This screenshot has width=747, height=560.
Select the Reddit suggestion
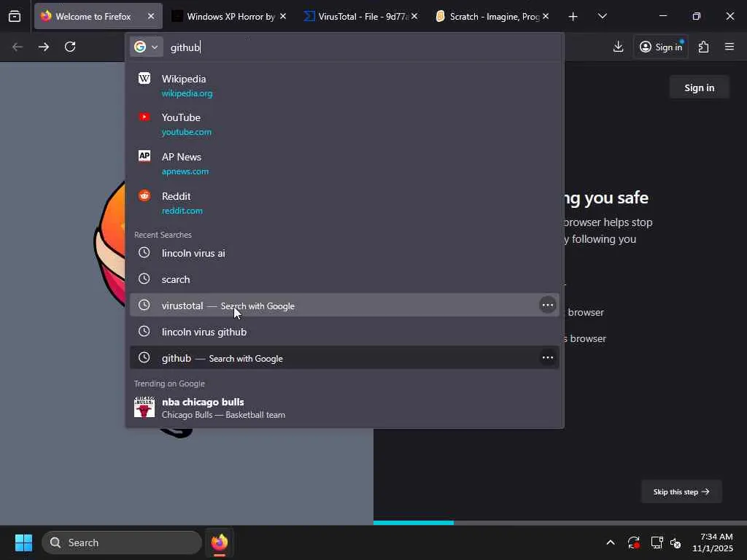[x=344, y=203]
